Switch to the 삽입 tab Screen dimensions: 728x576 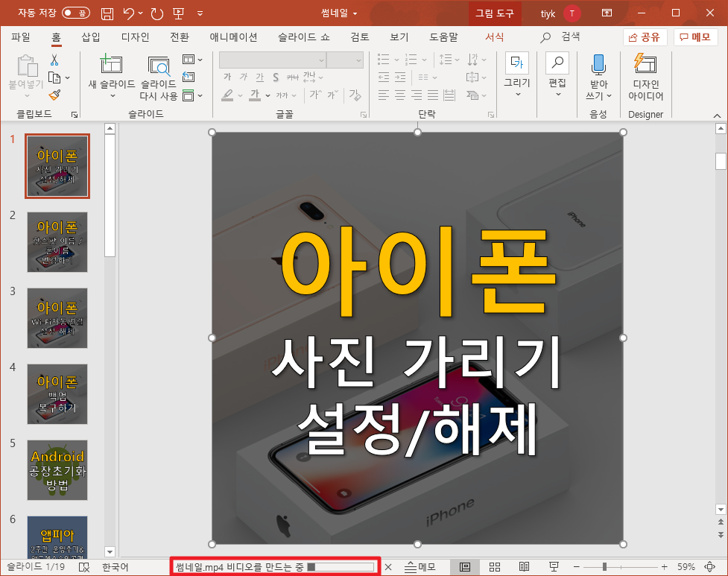click(x=91, y=37)
